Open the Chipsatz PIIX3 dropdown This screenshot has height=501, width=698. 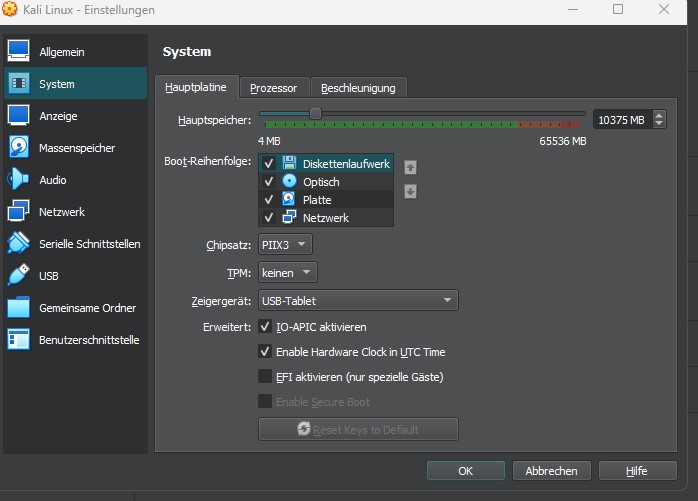tap(285, 244)
